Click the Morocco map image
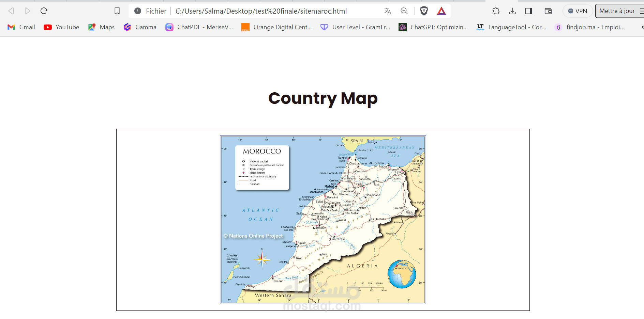 pos(323,220)
